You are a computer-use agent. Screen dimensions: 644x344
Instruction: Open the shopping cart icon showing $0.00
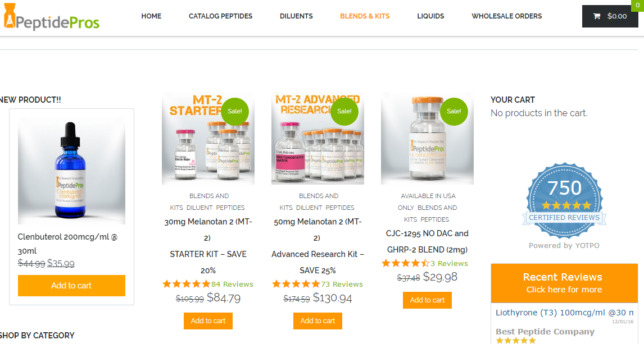click(610, 16)
